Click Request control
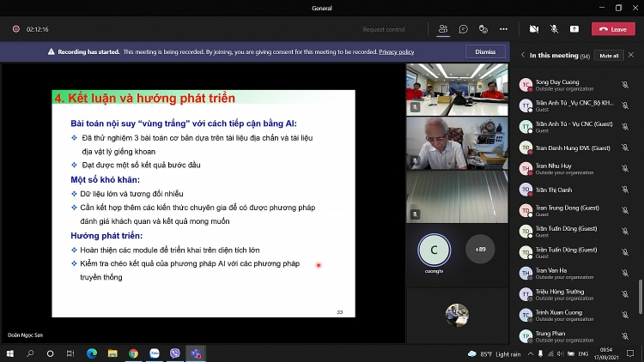 tap(384, 29)
